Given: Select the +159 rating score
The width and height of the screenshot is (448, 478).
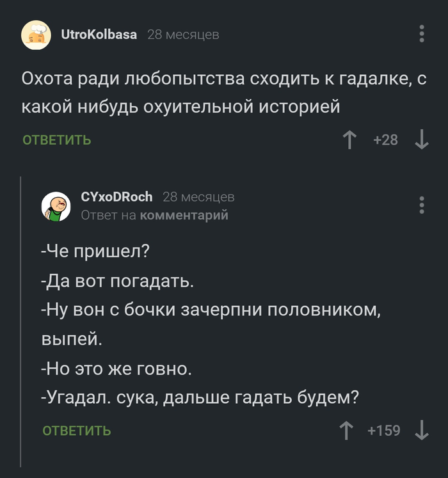Looking at the screenshot, I should click(x=384, y=431).
